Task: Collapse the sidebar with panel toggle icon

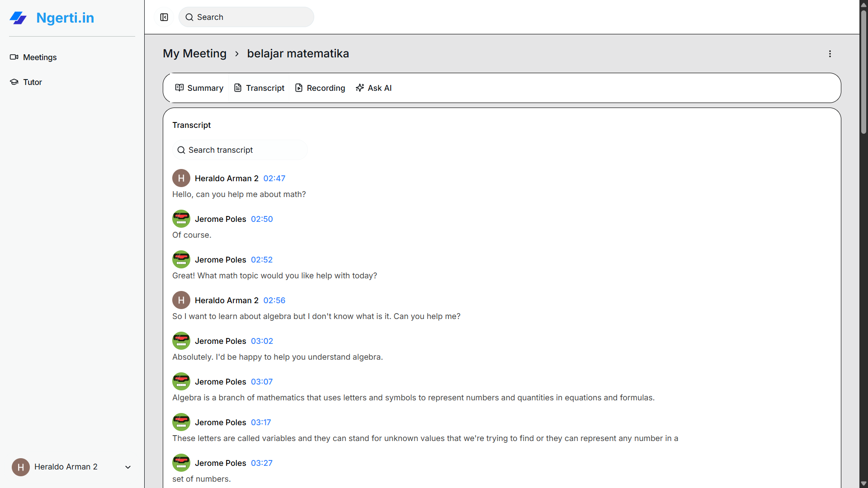Action: (164, 17)
